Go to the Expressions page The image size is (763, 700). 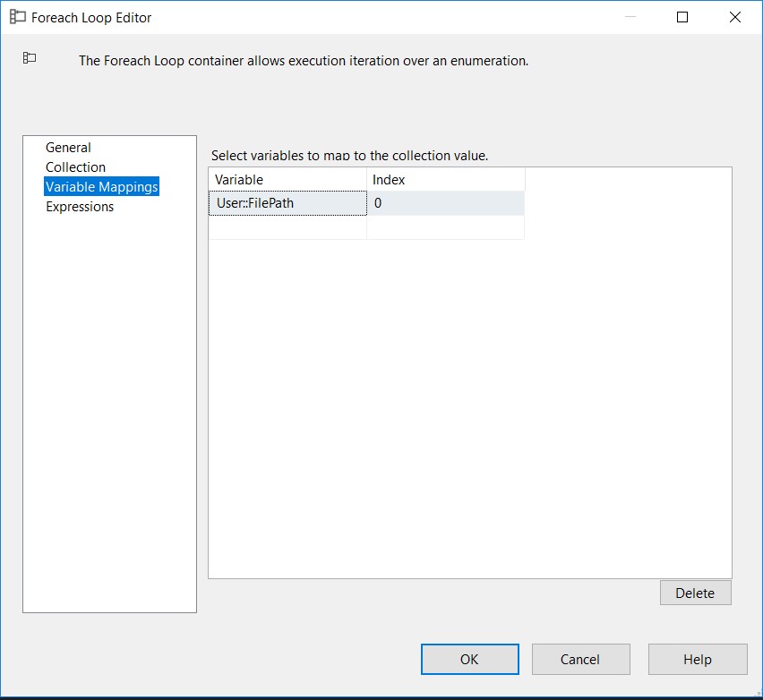pos(80,207)
